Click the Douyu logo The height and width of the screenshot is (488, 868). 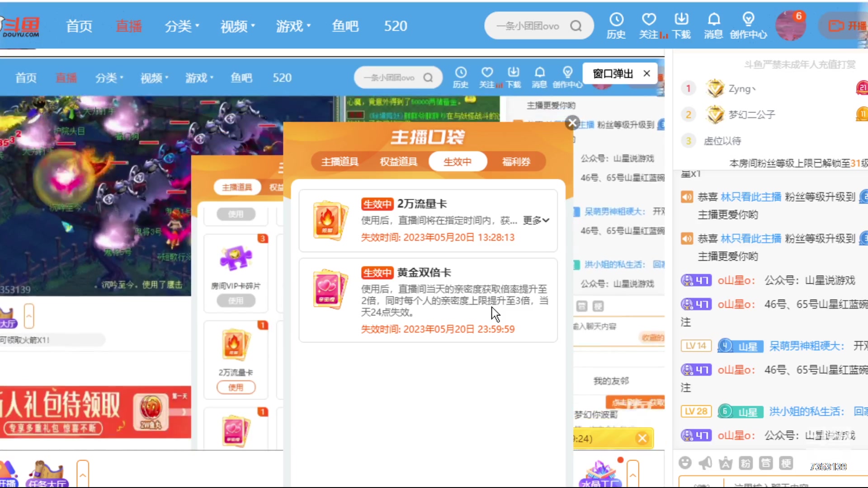[20, 27]
